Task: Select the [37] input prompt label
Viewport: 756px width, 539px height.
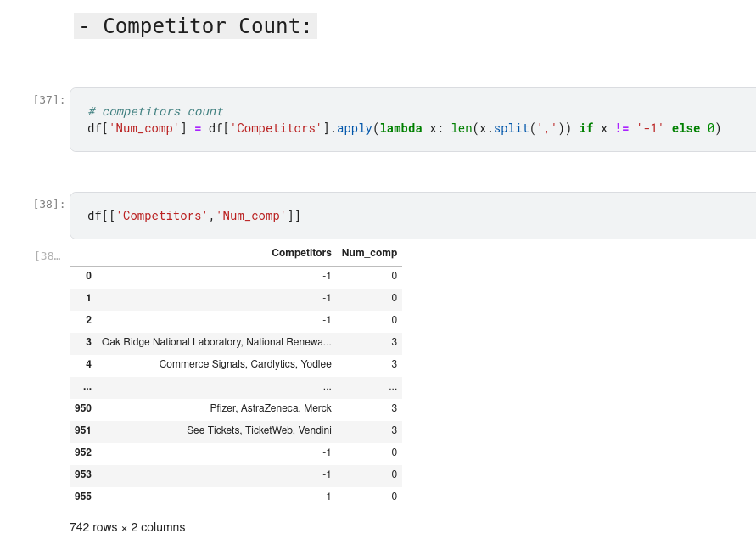Action: [x=49, y=99]
